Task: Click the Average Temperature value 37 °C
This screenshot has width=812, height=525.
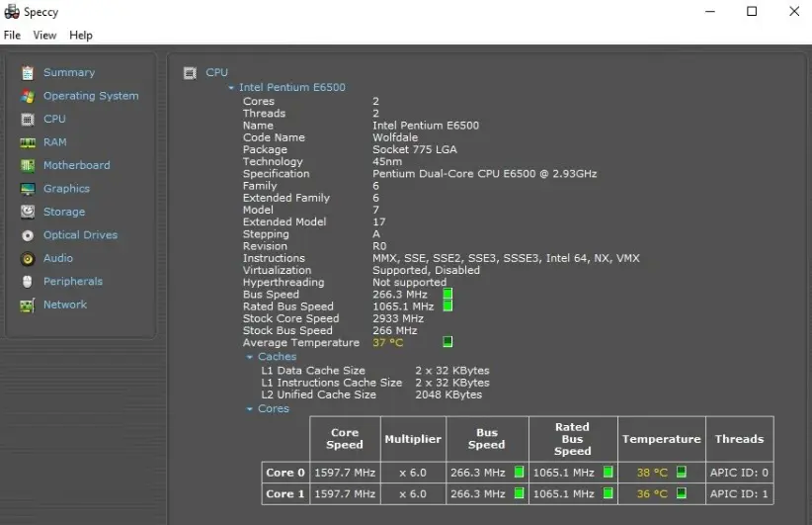Action: [x=388, y=342]
